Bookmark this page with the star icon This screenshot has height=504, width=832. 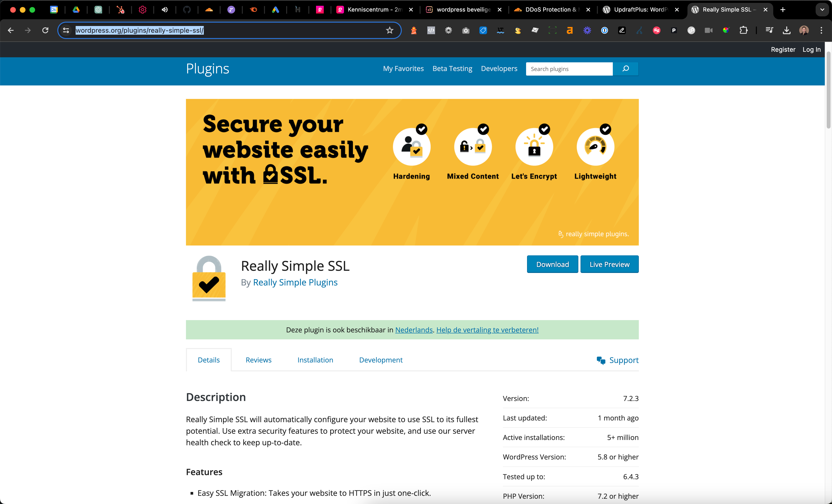[x=390, y=30]
